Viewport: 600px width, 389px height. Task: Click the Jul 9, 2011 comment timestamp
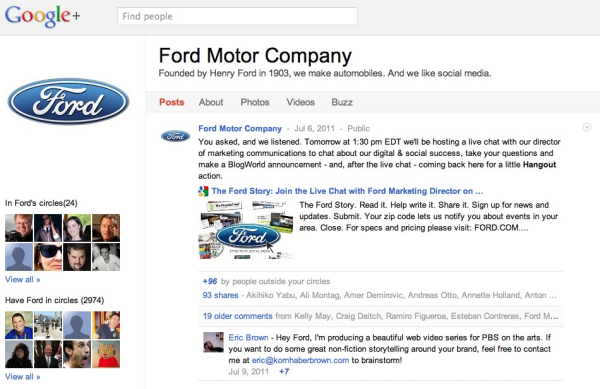248,371
